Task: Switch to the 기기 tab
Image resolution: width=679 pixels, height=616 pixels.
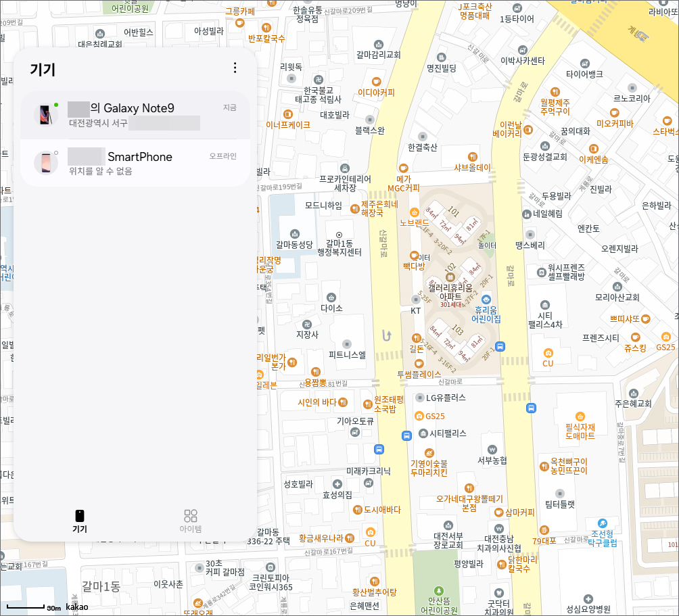Action: (80, 521)
